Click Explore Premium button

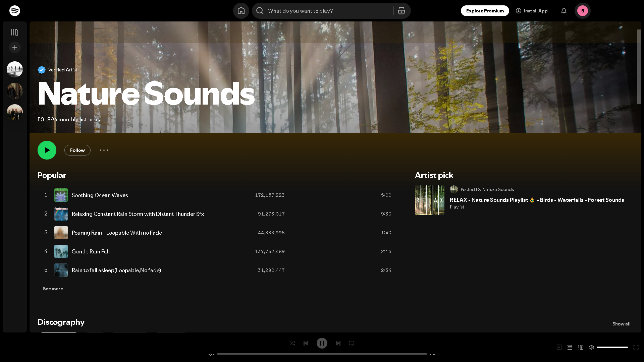pos(485,11)
